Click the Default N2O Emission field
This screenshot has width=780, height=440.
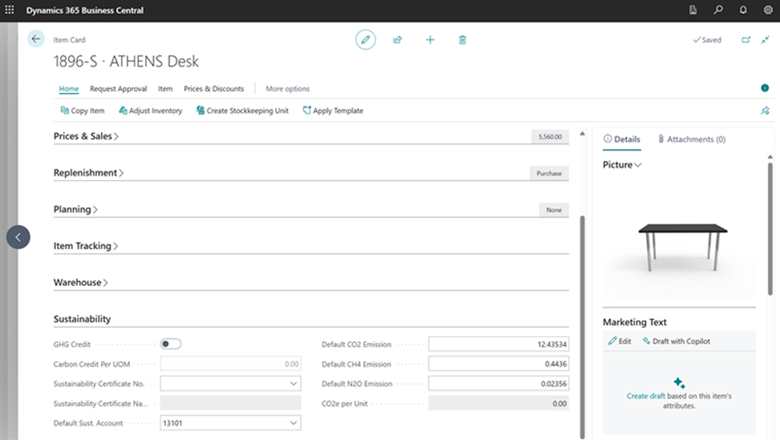coord(498,384)
